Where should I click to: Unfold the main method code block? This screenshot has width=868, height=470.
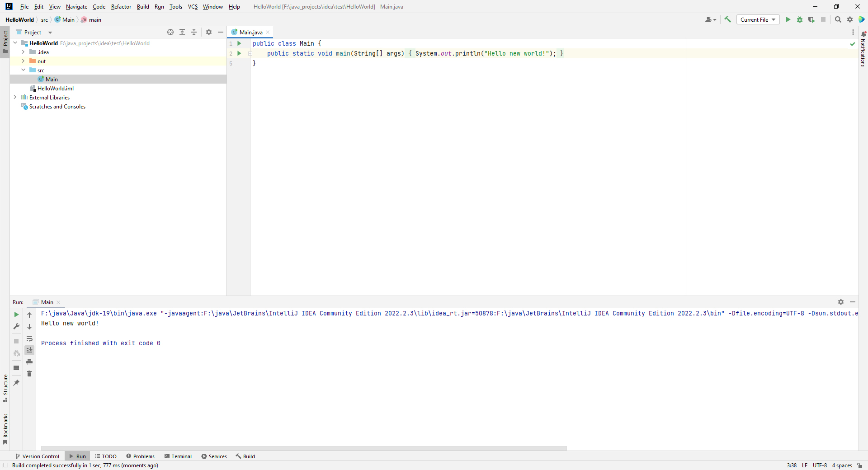pos(250,53)
